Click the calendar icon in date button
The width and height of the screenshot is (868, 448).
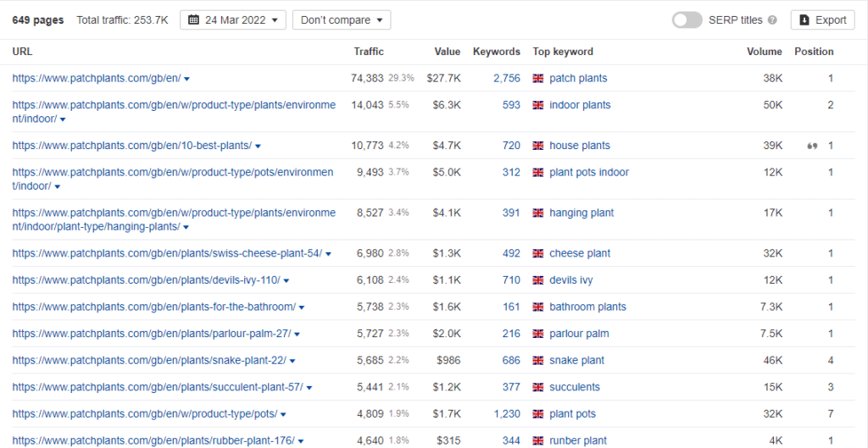(193, 20)
